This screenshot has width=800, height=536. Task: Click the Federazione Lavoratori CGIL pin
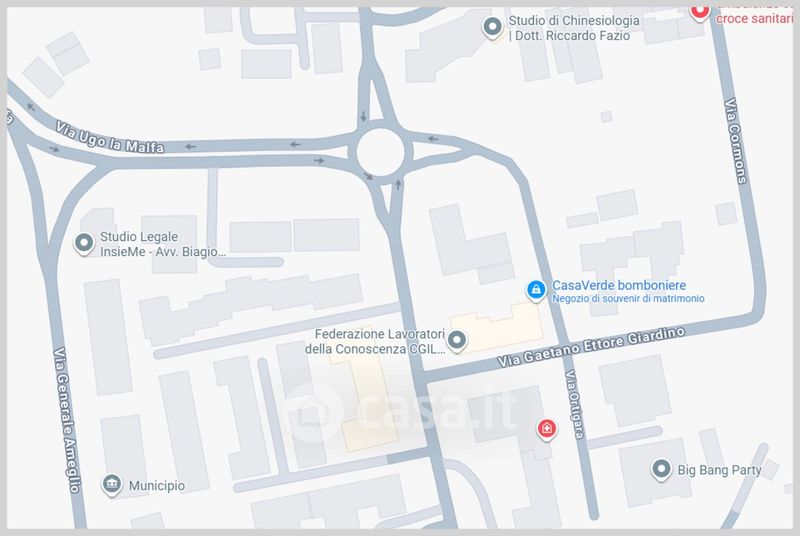point(457,340)
